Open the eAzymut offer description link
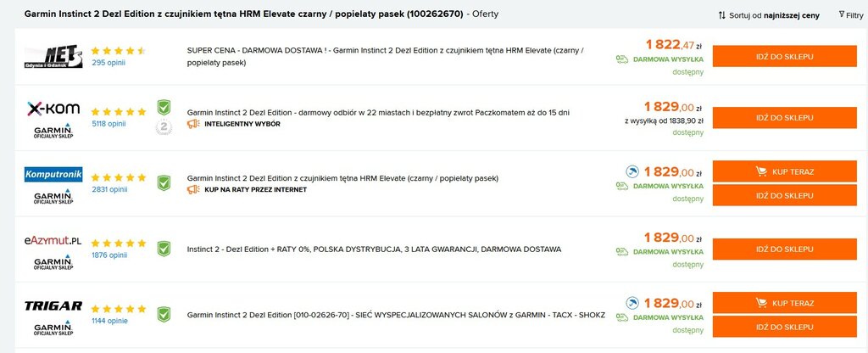Viewport: 868px width, 353px height. (x=374, y=249)
